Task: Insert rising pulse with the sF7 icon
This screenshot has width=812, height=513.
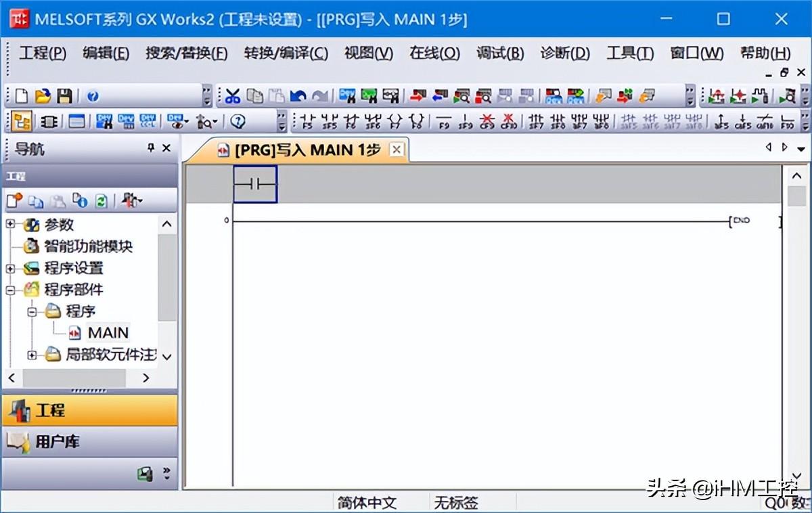Action: (x=536, y=121)
